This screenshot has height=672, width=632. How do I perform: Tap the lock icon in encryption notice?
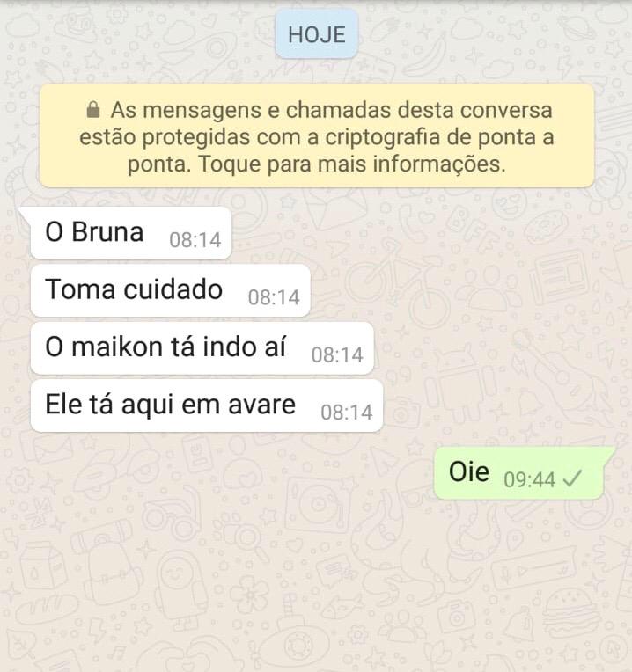pos(93,110)
